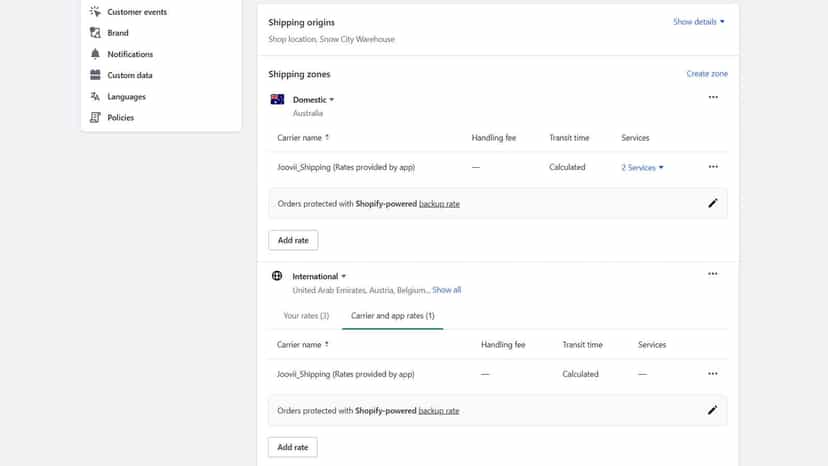Sort International table by Carrier name
This screenshot has height=466, width=828.
tap(303, 344)
